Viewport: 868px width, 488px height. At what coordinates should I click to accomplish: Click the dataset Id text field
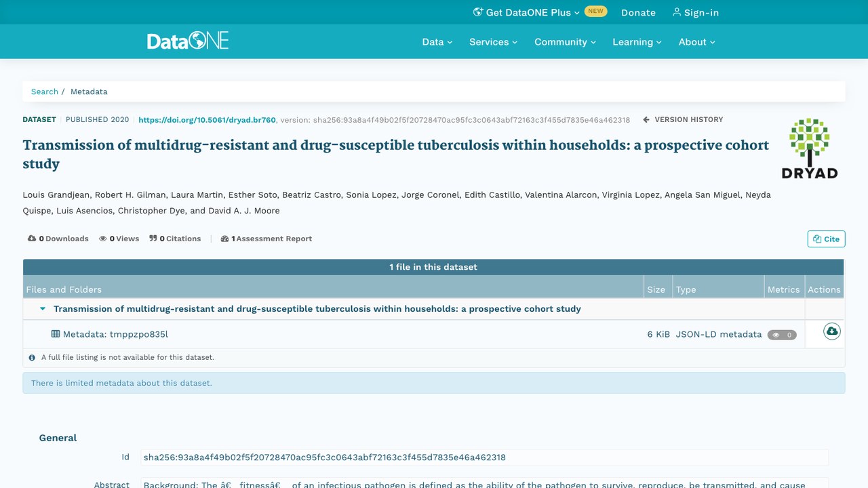tap(484, 457)
